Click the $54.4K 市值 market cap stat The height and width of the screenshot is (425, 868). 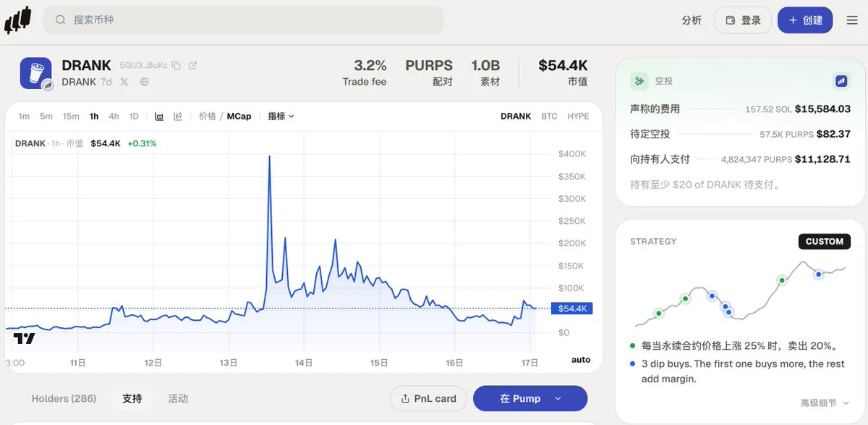(563, 72)
